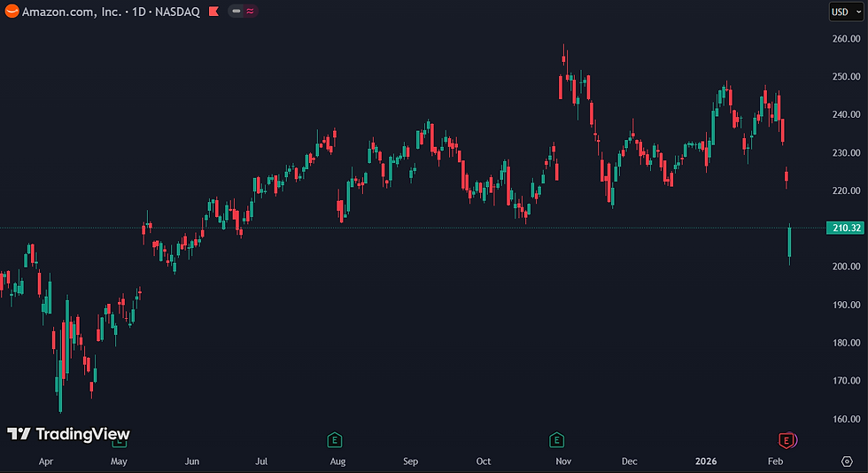Click the 250.00 price axis label
Screen dimensions: 868x473
click(846, 76)
